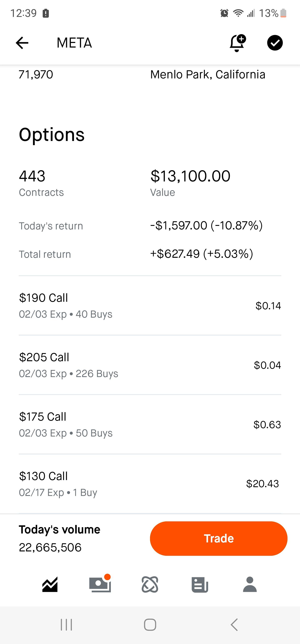Tap the Total return value
The height and width of the screenshot is (644, 300).
click(x=202, y=254)
